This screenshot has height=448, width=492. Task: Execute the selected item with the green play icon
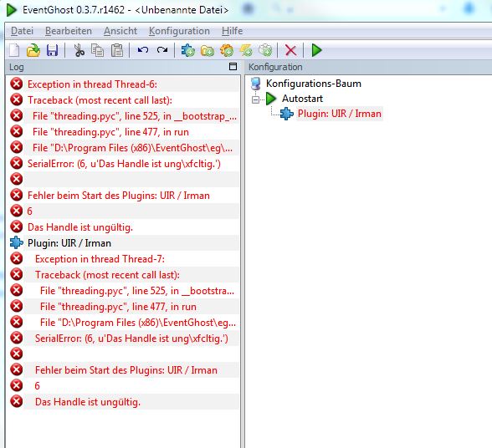[316, 50]
